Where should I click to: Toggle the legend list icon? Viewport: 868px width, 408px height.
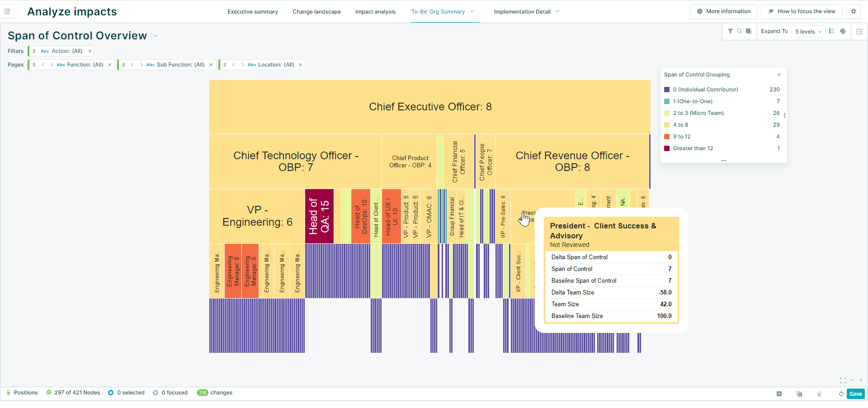click(x=832, y=31)
